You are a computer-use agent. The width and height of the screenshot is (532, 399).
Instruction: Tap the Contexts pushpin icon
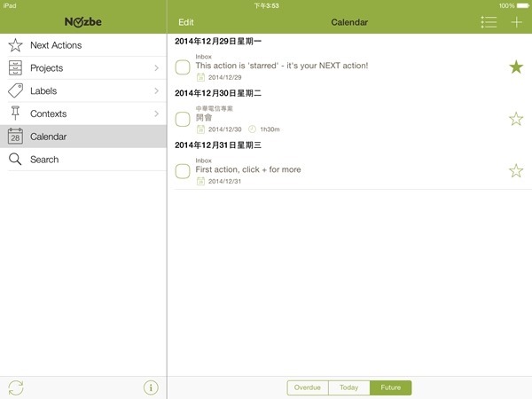point(15,113)
